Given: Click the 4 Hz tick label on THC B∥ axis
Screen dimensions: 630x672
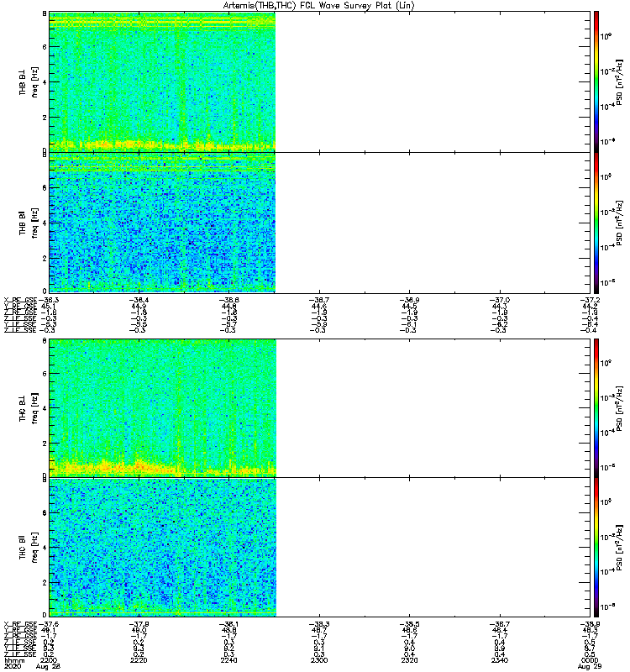Looking at the screenshot, I should (45, 548).
